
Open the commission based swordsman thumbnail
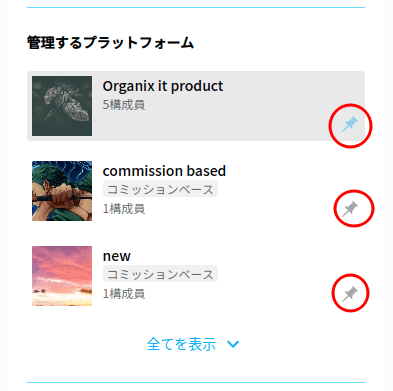click(62, 191)
